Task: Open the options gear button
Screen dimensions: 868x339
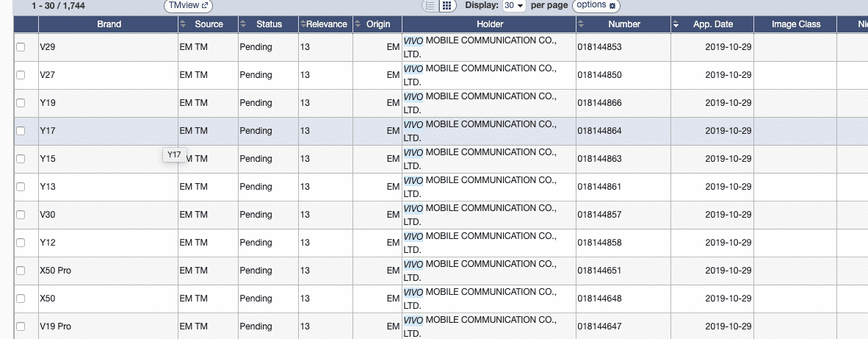Action: click(x=596, y=6)
